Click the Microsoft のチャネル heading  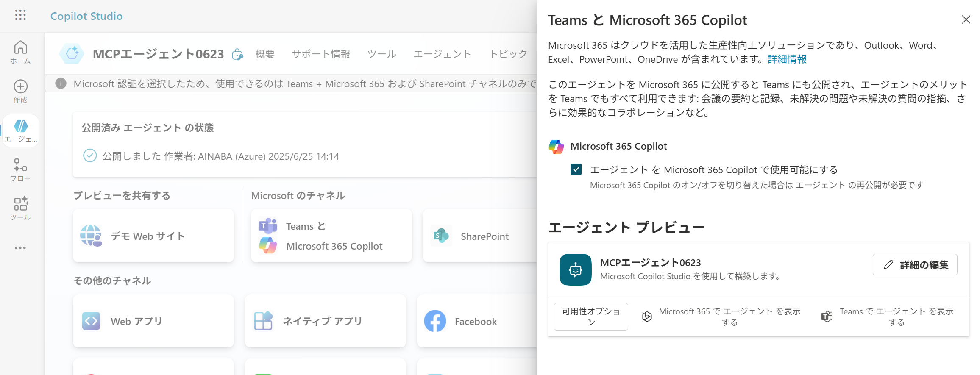[x=298, y=195]
